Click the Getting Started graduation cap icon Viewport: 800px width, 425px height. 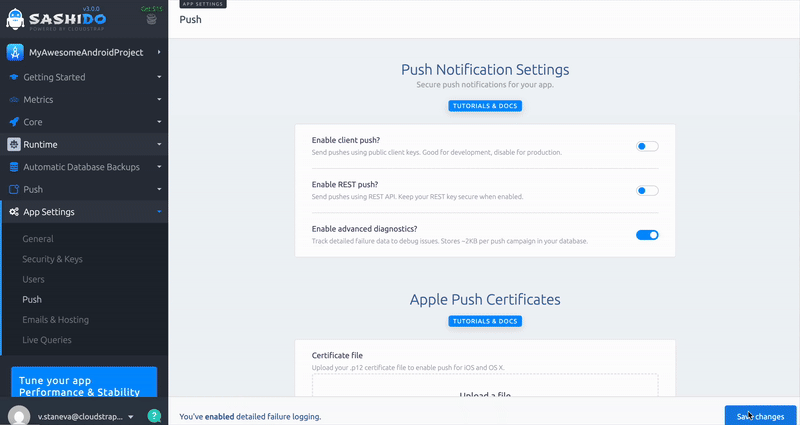14,77
